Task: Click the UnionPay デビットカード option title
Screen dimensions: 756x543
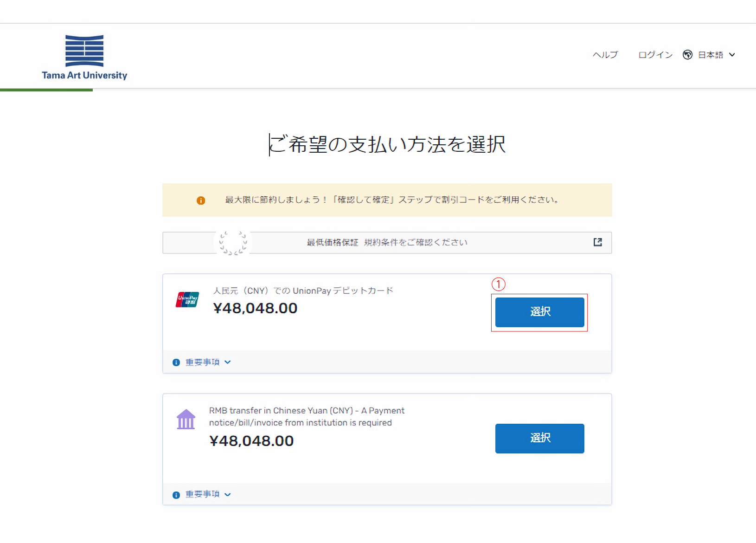Action: (303, 291)
